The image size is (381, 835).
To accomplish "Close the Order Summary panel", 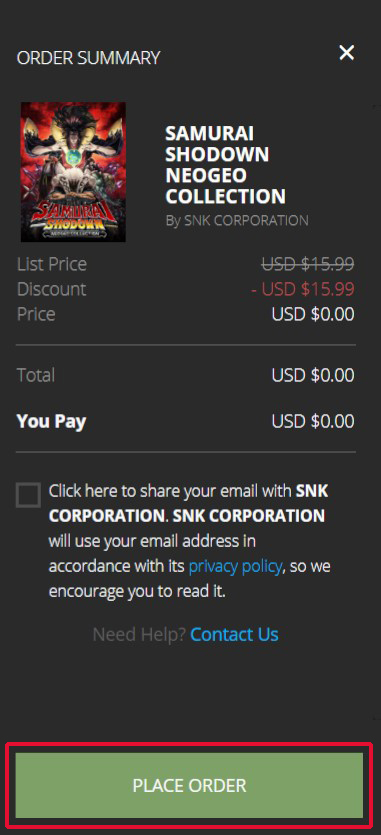I will 347,53.
